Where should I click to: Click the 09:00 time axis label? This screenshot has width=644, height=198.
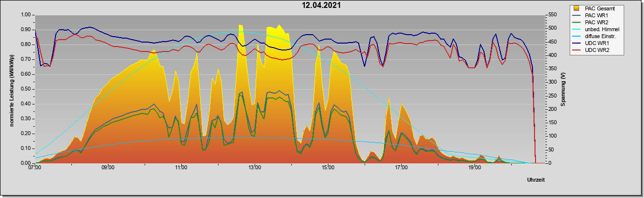tap(108, 167)
